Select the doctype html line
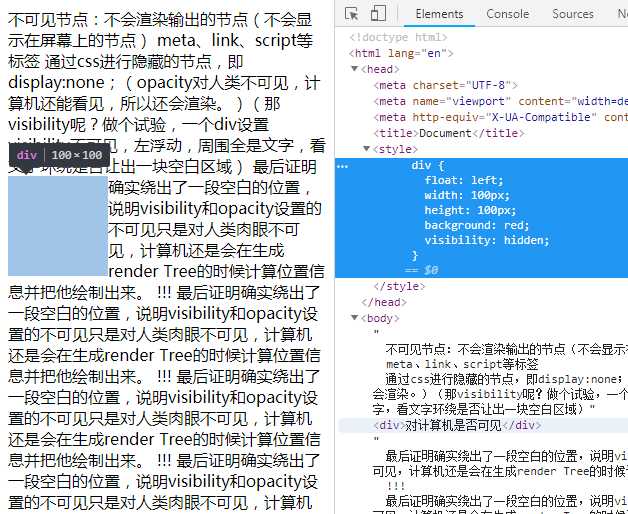This screenshot has width=628, height=514. tap(398, 37)
